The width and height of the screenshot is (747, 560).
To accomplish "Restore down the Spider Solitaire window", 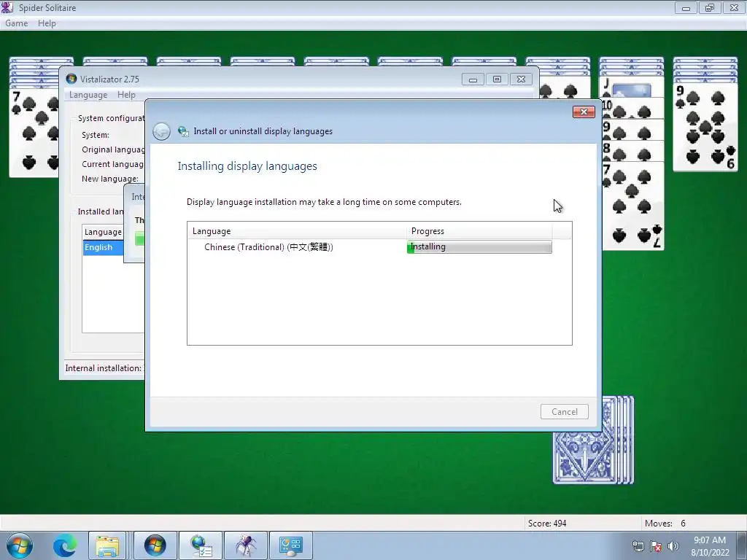I will [x=710, y=7].
